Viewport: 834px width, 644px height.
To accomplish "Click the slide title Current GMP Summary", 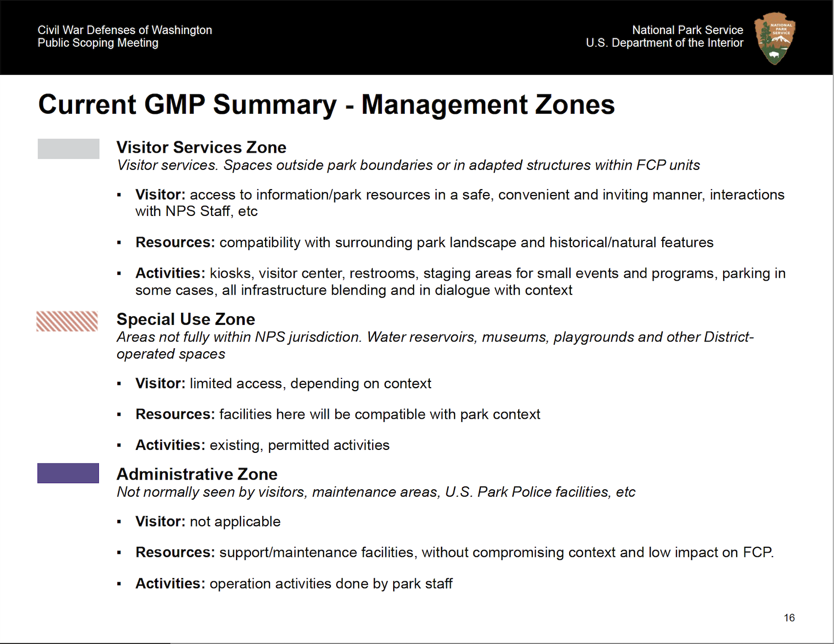I will click(x=326, y=105).
